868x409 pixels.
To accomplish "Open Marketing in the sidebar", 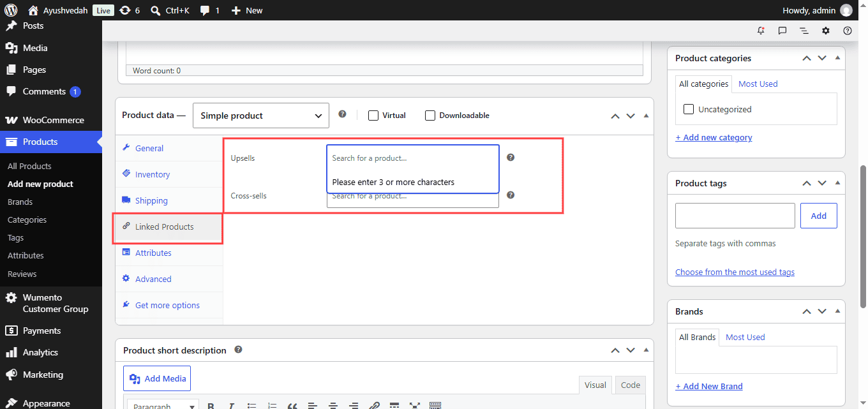I will (51, 375).
